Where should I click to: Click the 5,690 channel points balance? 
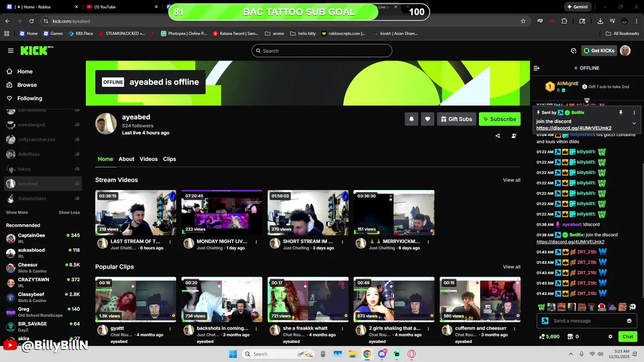[x=549, y=337]
